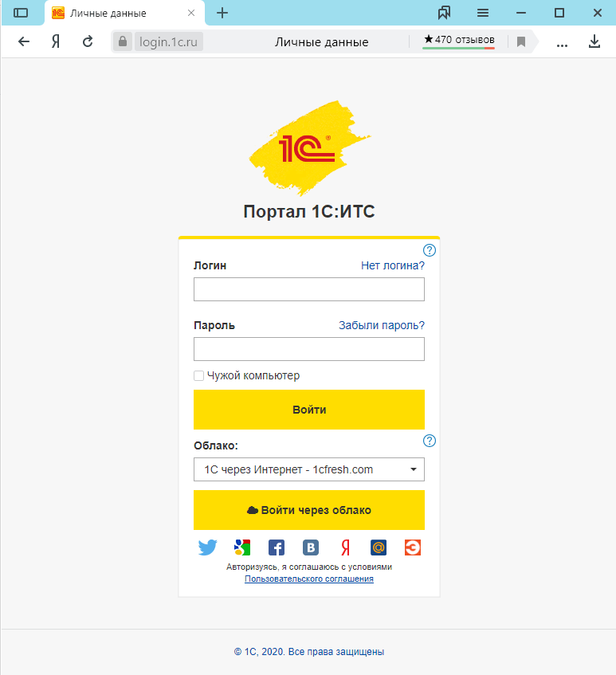Sign in with Yandex icon
The image size is (616, 675).
coord(345,547)
